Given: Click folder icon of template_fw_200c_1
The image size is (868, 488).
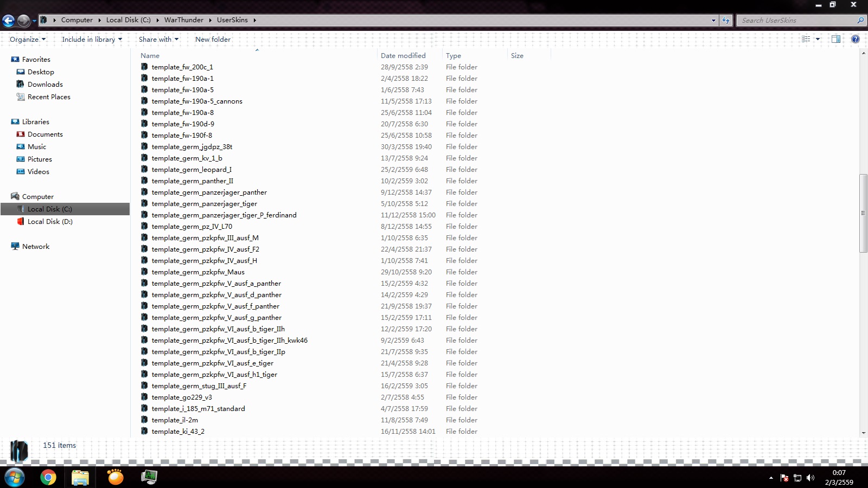Looking at the screenshot, I should tap(144, 67).
